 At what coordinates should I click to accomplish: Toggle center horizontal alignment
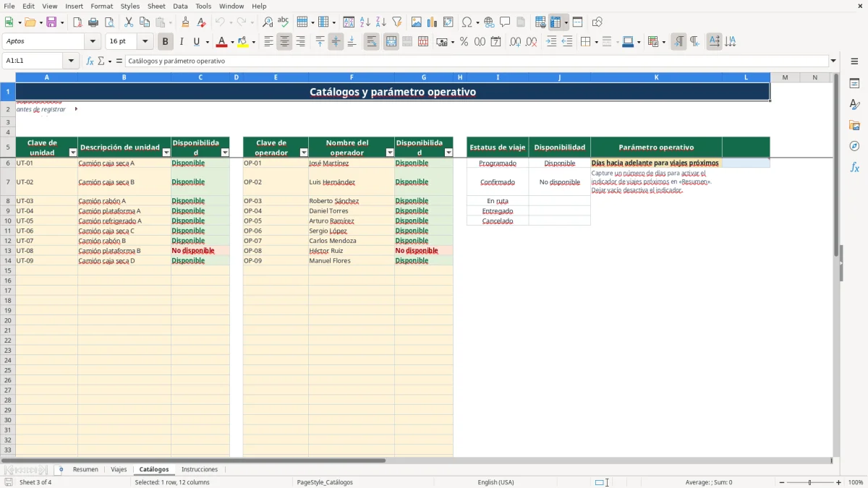[x=284, y=42]
